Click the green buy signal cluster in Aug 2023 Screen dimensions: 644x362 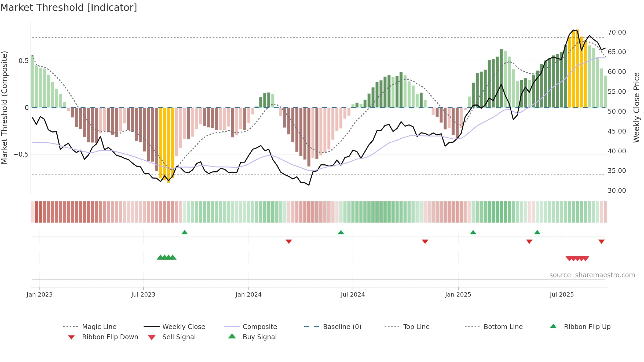(167, 257)
